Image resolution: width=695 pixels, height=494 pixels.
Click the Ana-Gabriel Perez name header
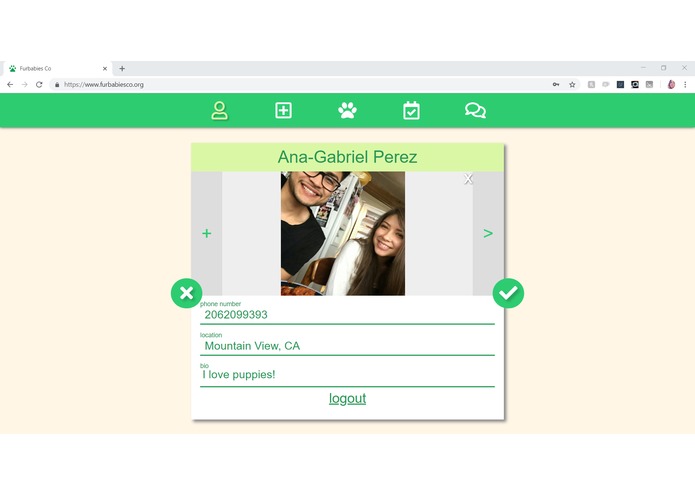click(348, 157)
